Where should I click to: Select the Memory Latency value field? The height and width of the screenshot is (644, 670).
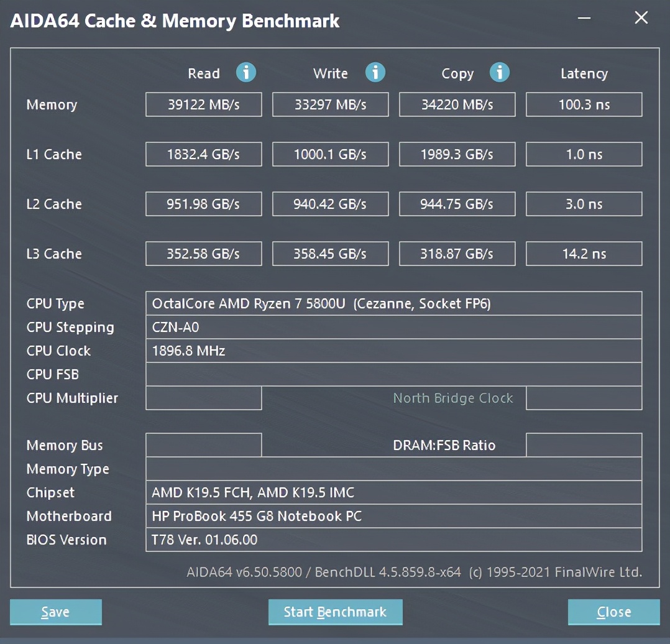(584, 104)
